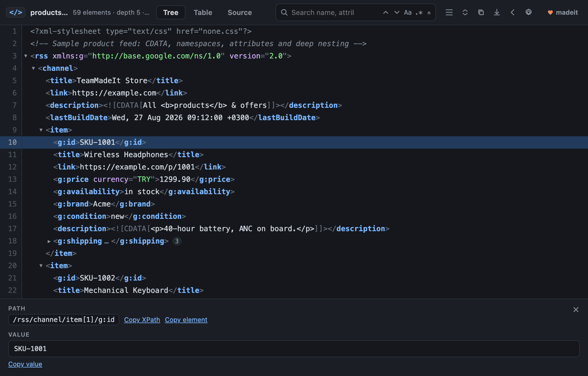588x376 pixels.
Task: Toggle the rightmost search filter option
Action: coord(429,12)
